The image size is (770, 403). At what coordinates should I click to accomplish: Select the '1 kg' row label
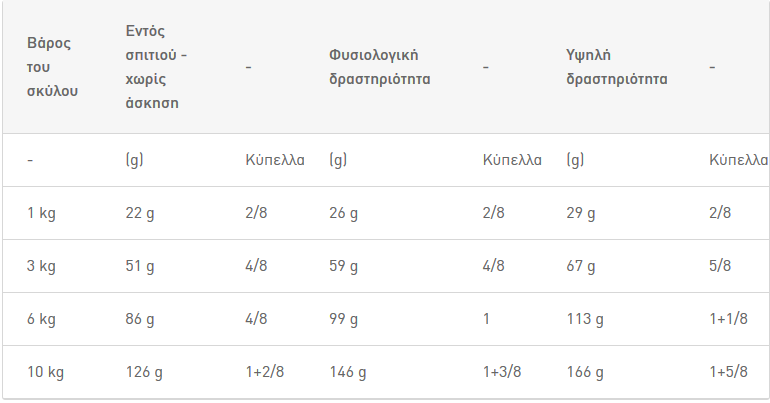(x=41, y=213)
